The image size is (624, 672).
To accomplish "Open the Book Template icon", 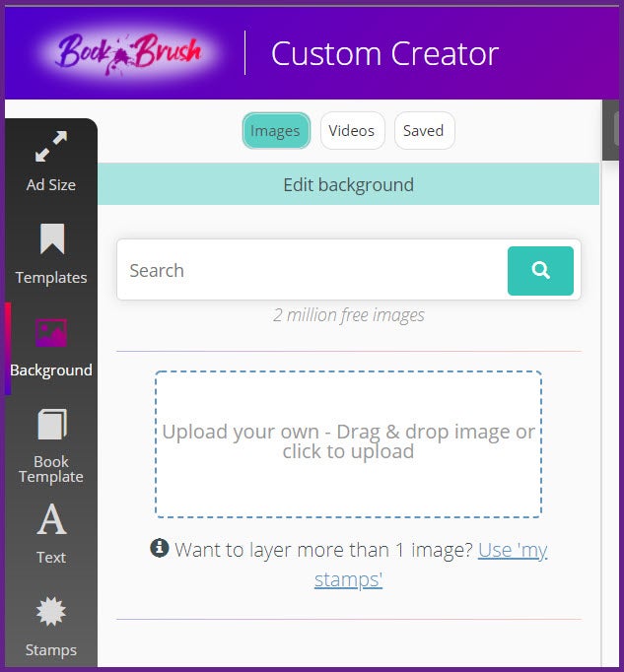I will pos(51,425).
